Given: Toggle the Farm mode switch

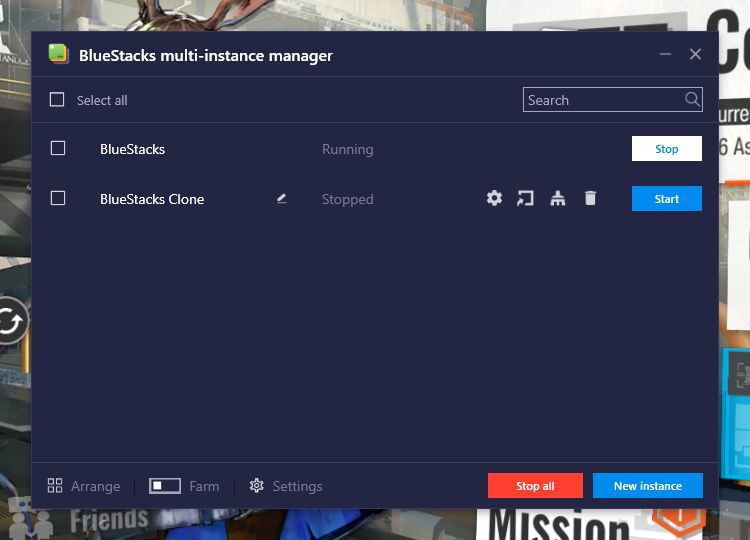Looking at the screenshot, I should coord(165,486).
